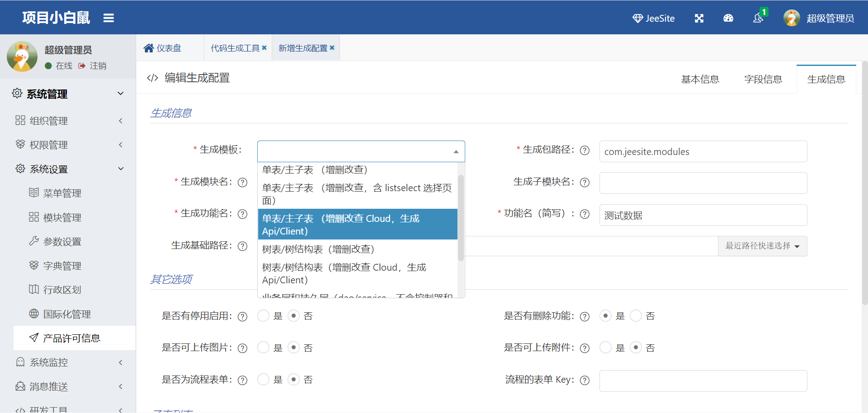
Task: Open the JeeSite diamond link
Action: point(653,18)
